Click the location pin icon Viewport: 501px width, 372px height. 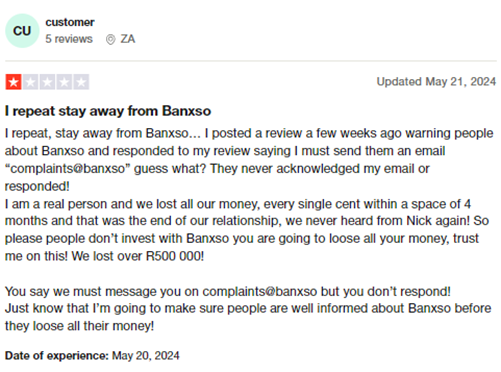pyautogui.click(x=110, y=40)
